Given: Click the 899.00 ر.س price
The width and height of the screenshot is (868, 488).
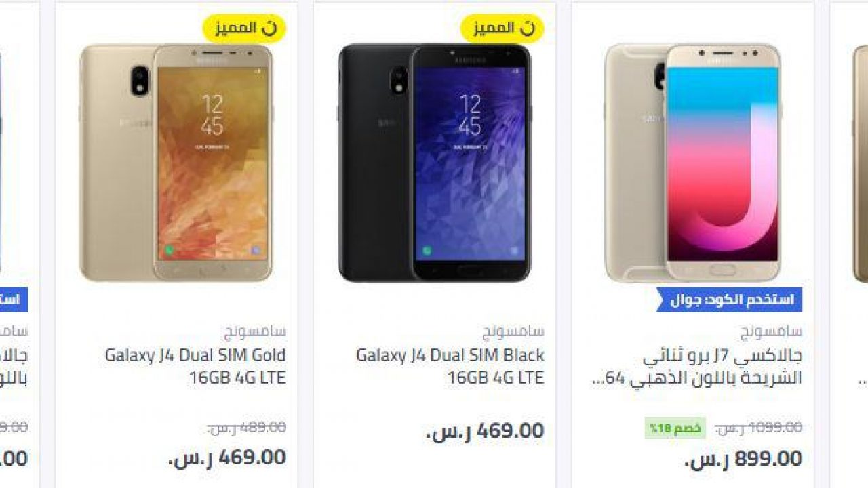Looking at the screenshot, I should [743, 459].
